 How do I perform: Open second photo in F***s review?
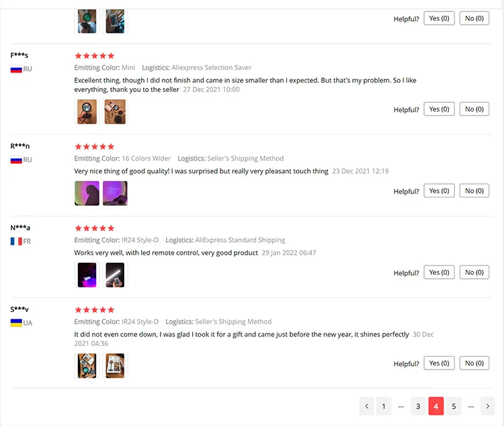[x=115, y=112]
